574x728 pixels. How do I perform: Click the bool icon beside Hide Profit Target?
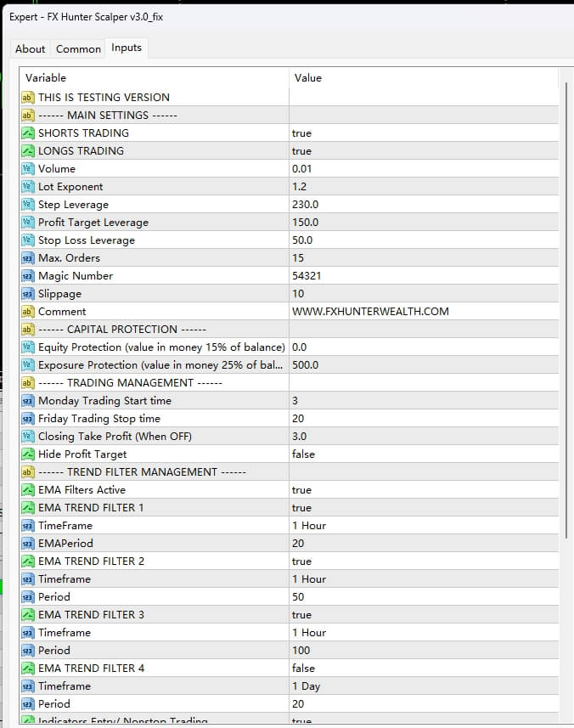tap(28, 454)
